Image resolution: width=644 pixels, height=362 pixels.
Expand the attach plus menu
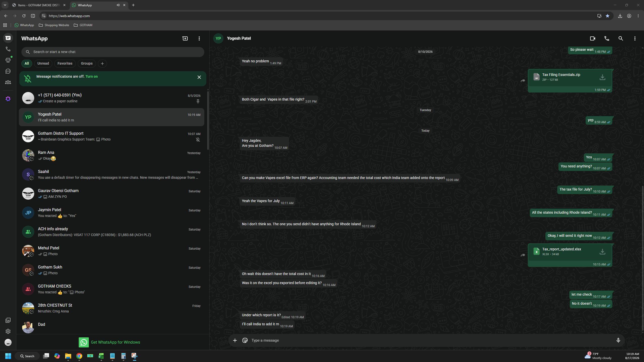tap(235, 340)
